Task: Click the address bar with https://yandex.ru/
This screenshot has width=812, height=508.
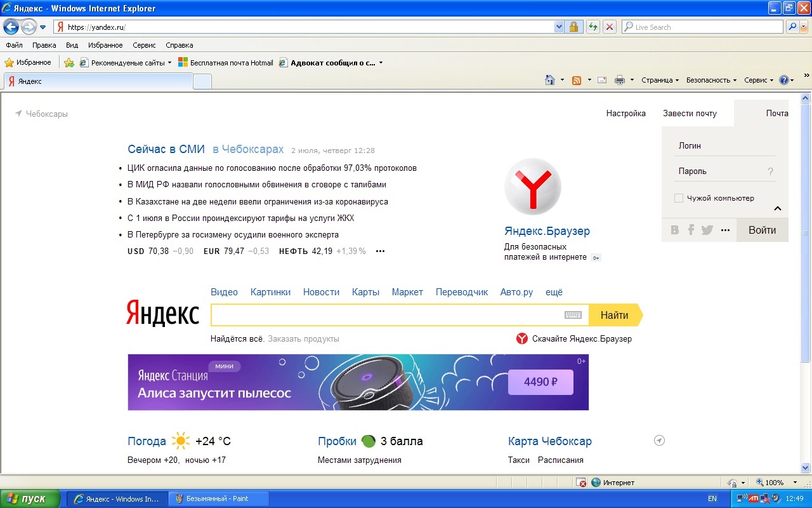Action: tap(303, 27)
